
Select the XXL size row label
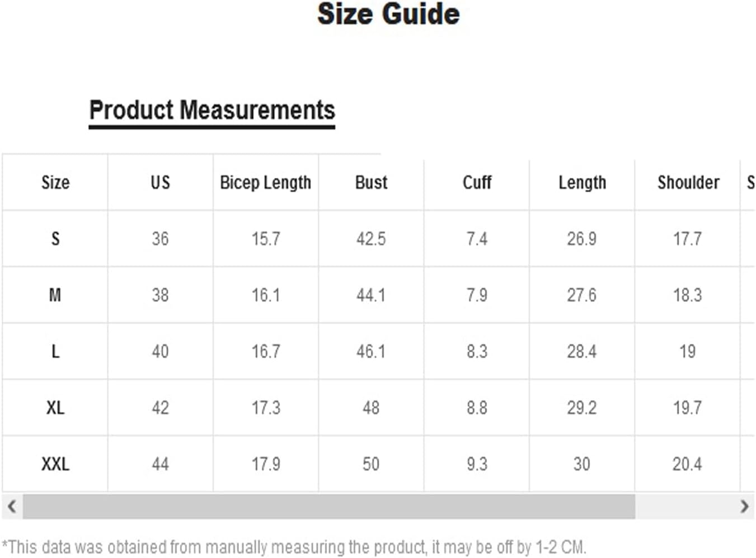[x=55, y=464]
